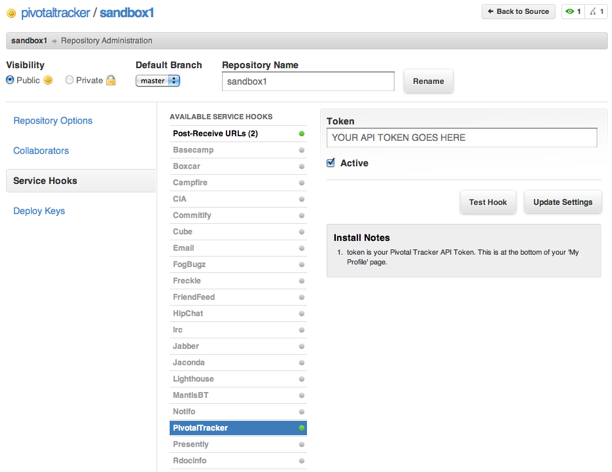Click sandbox1 in the breadcrumb bar
This screenshot has height=472, width=612.
click(x=29, y=41)
